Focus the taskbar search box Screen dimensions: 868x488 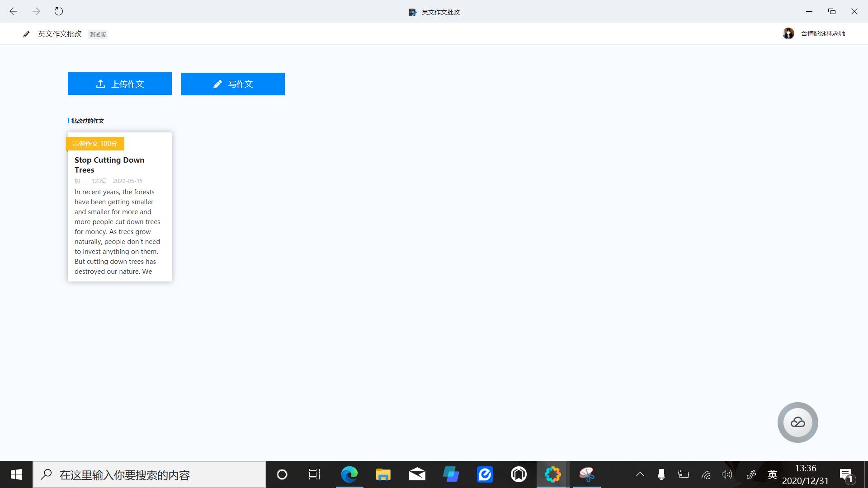click(149, 474)
